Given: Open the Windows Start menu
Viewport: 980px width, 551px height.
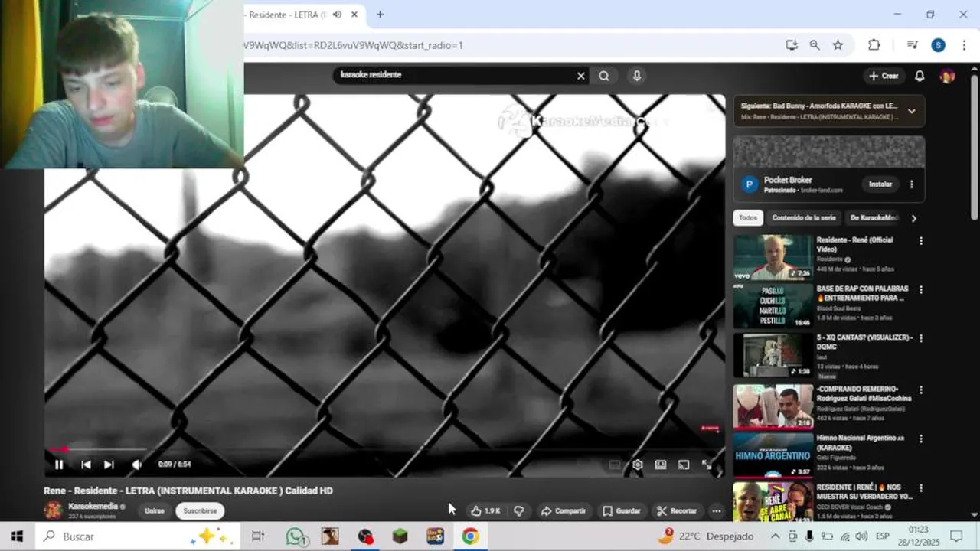Looking at the screenshot, I should 17,536.
